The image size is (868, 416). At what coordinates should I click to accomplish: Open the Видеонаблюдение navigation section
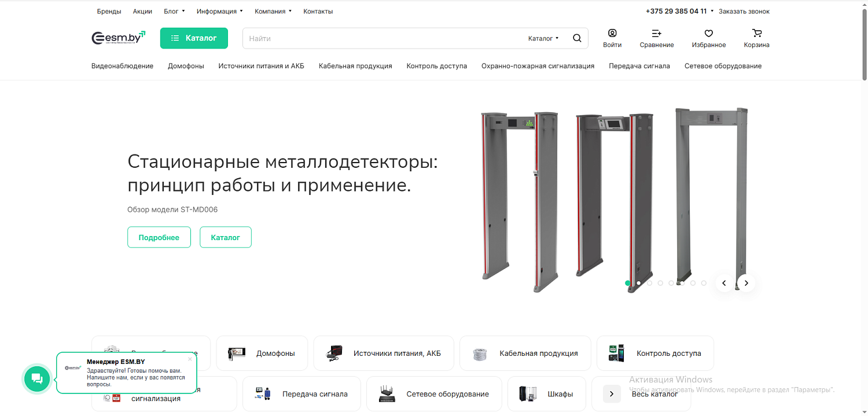pos(122,65)
